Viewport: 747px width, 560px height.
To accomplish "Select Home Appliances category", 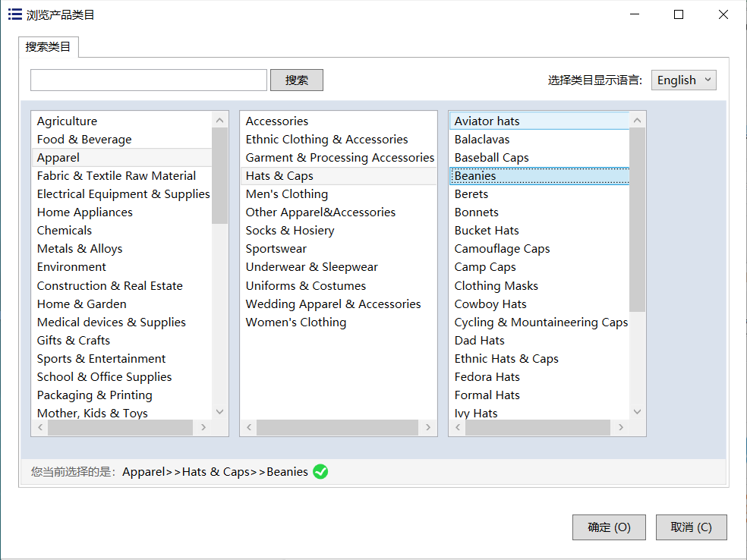I will coord(85,212).
